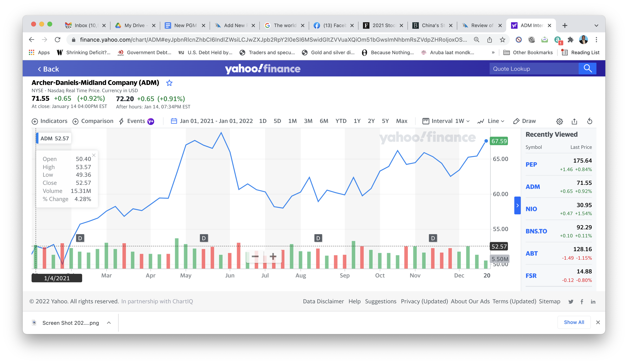
Task: Click Show All downloads button
Action: point(574,322)
